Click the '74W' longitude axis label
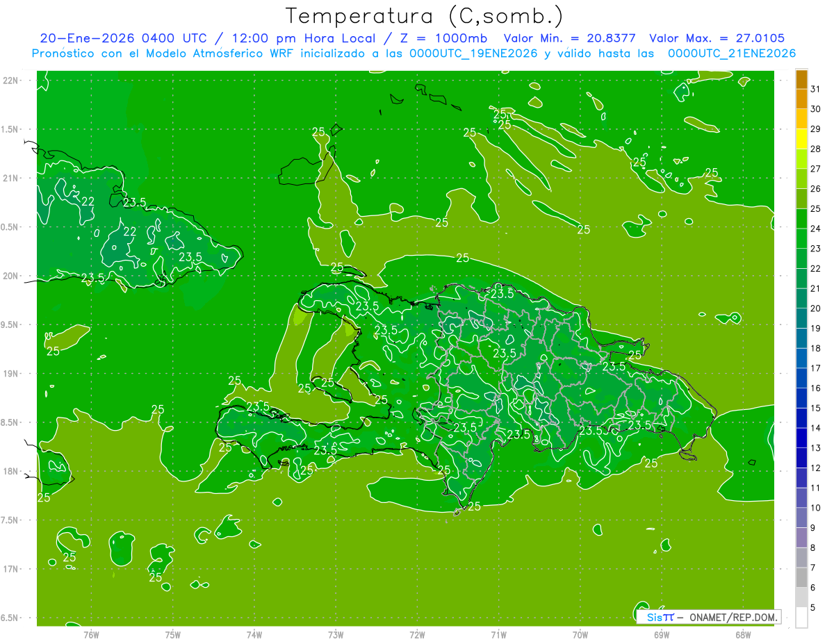Viewport: 834px width, 644px height. click(x=254, y=635)
